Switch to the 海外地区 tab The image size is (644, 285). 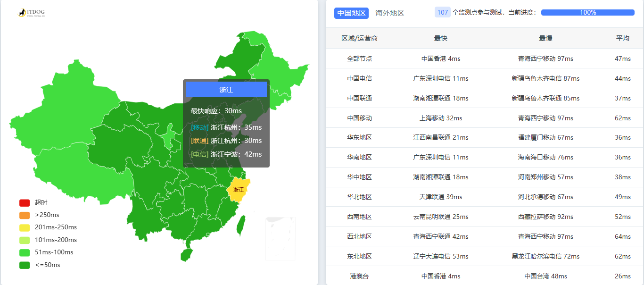(x=389, y=13)
